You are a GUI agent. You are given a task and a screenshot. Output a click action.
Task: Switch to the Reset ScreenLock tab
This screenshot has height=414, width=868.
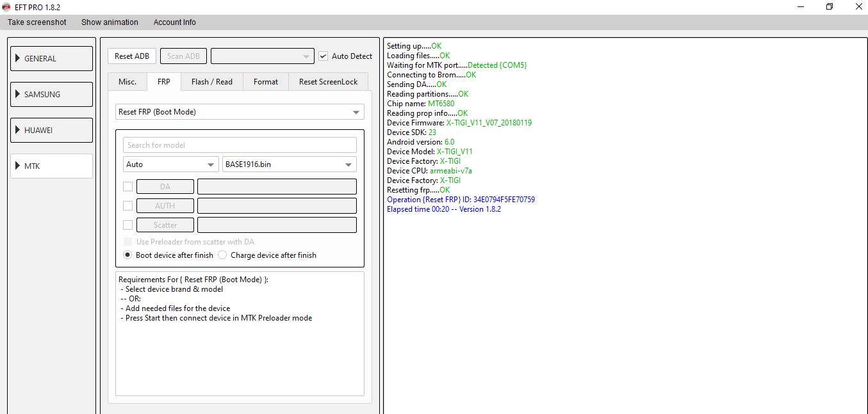click(x=328, y=82)
